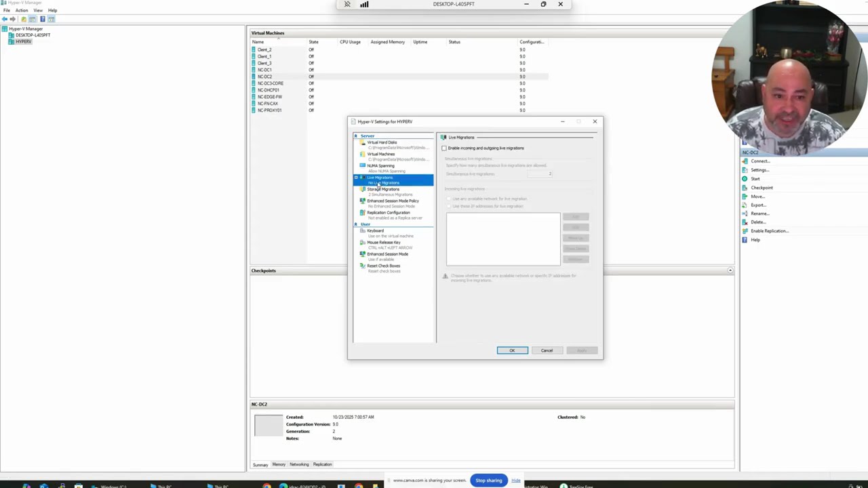The height and width of the screenshot is (488, 868).
Task: Click the Enhanced Session Mode Policy icon
Action: coord(363,201)
